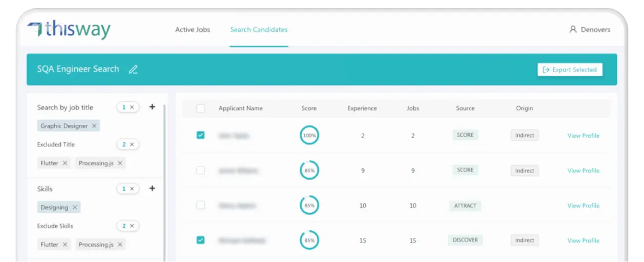
Task: Click Indirect origin in DISCOVER row
Action: pyautogui.click(x=524, y=240)
